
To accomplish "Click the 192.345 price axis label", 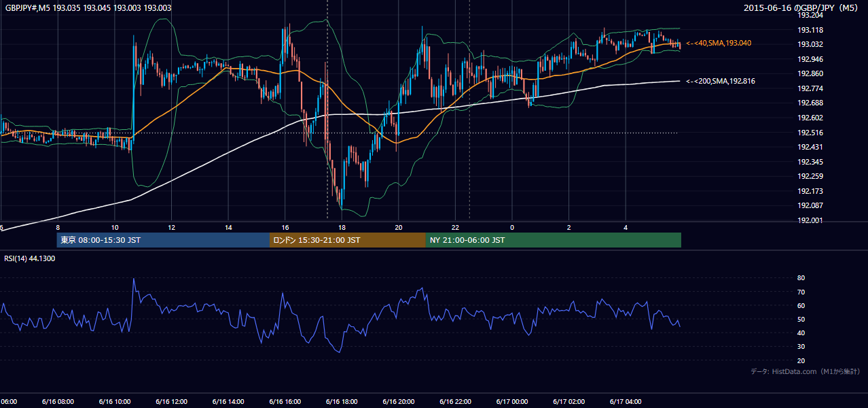I will [810, 162].
